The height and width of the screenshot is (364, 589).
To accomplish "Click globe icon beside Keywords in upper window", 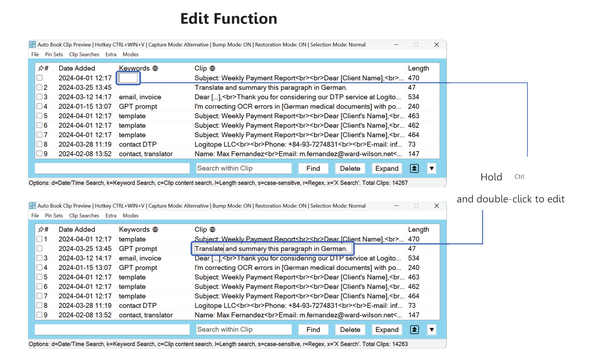I will [x=155, y=68].
